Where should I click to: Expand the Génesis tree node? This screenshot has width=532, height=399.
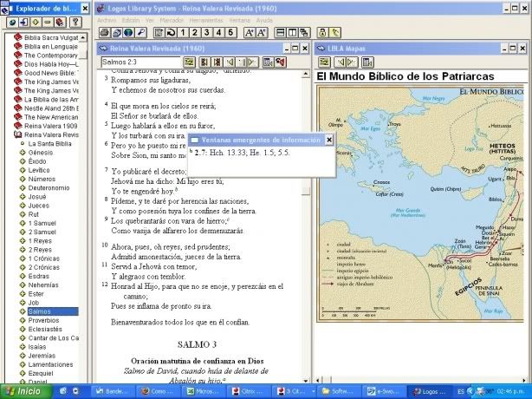point(23,153)
